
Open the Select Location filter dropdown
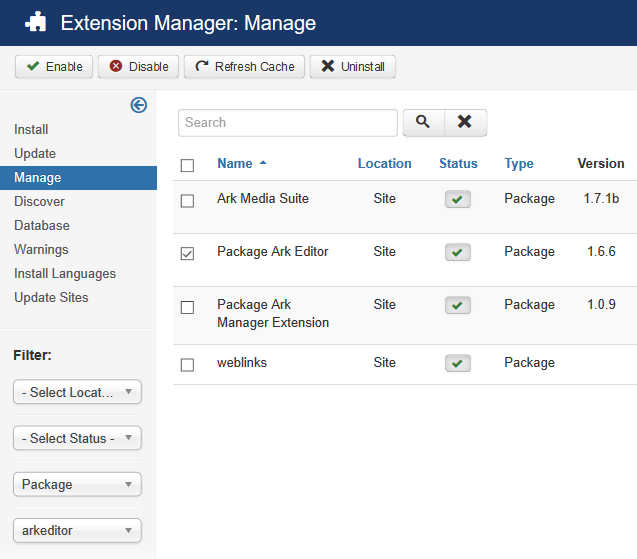tap(77, 392)
